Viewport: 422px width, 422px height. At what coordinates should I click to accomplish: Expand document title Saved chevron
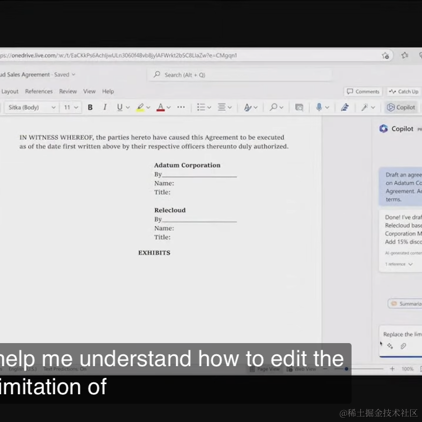(x=73, y=75)
